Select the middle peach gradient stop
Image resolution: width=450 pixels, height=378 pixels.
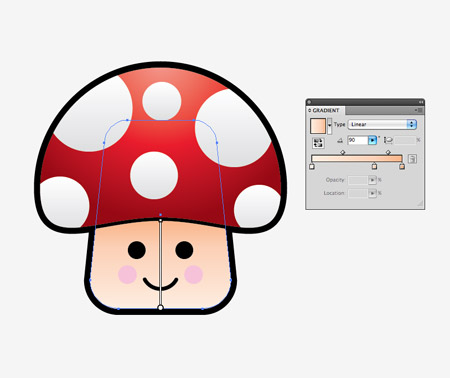(x=374, y=166)
